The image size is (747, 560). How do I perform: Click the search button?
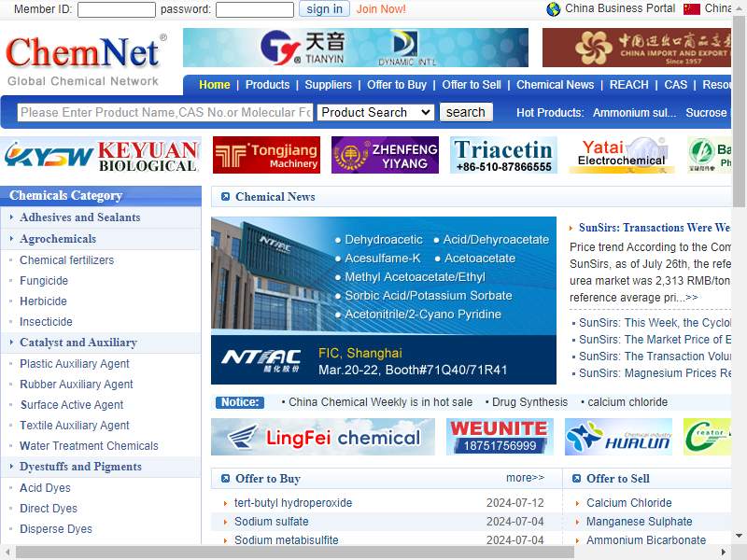(465, 112)
